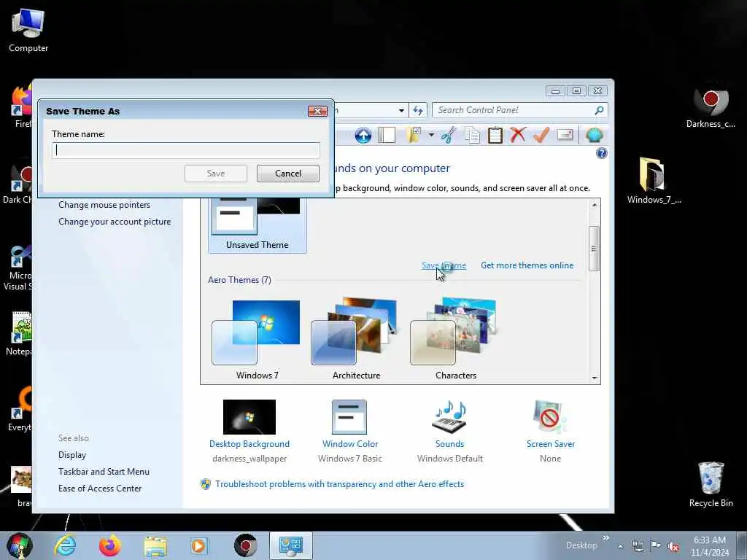Show hidden tray icons arrow
This screenshot has height=560, width=747.
point(620,546)
